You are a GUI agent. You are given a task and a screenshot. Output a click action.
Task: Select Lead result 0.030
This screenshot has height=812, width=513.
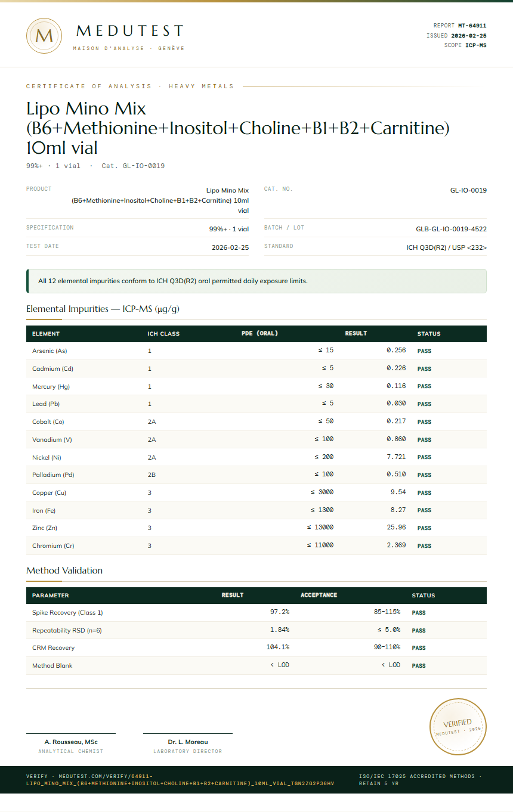(396, 404)
